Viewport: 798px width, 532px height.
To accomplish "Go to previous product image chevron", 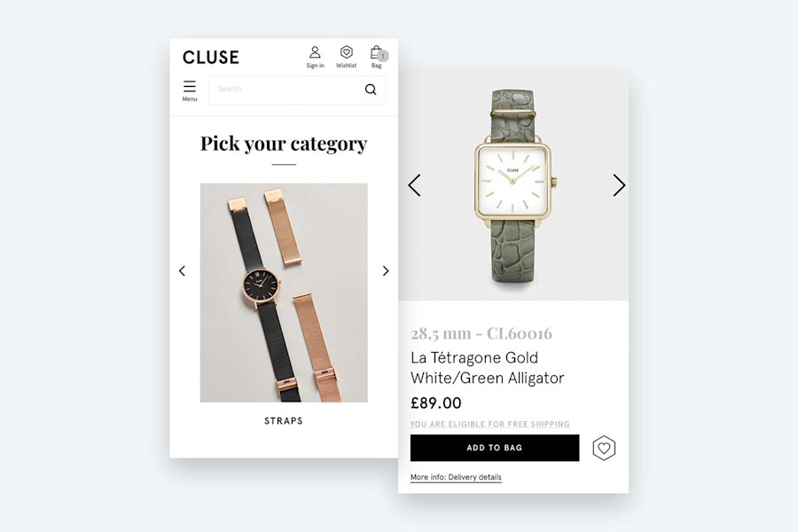I will pyautogui.click(x=414, y=185).
